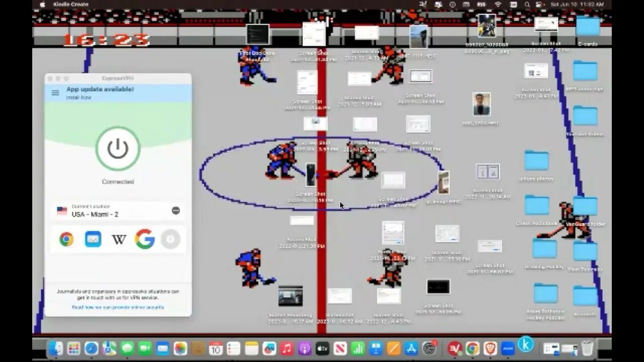Open Messages from the Dock

point(127,348)
